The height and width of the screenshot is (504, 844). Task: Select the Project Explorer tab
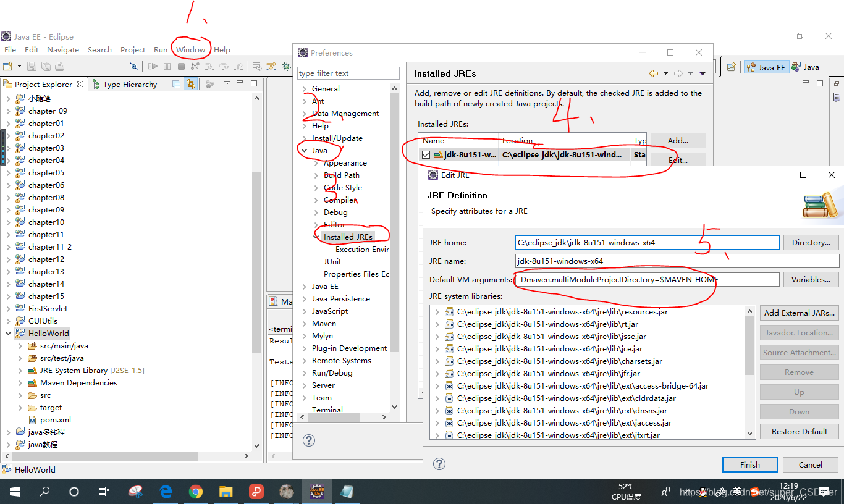43,85
